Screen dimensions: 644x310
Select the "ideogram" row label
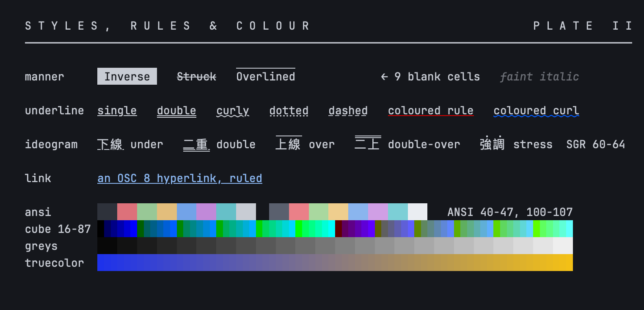(51, 144)
